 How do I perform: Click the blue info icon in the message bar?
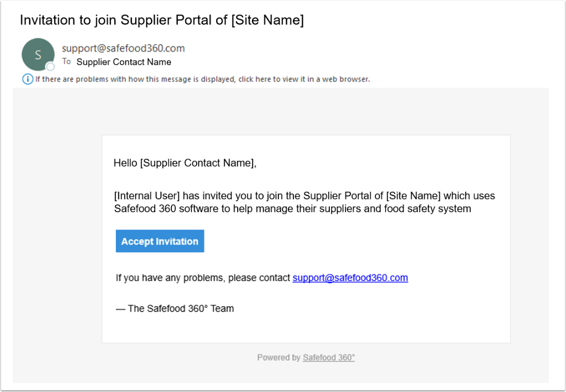pyautogui.click(x=27, y=79)
